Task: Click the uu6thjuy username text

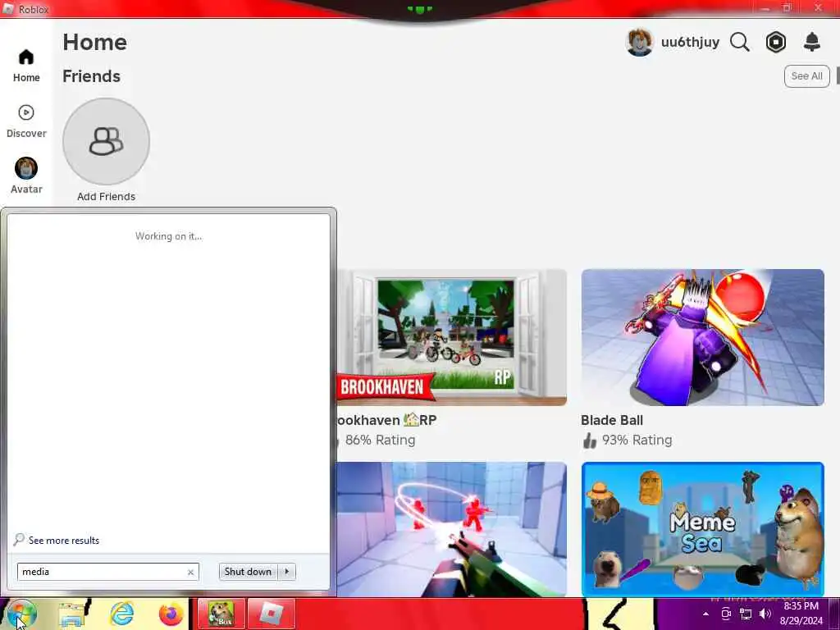Action: [x=690, y=42]
